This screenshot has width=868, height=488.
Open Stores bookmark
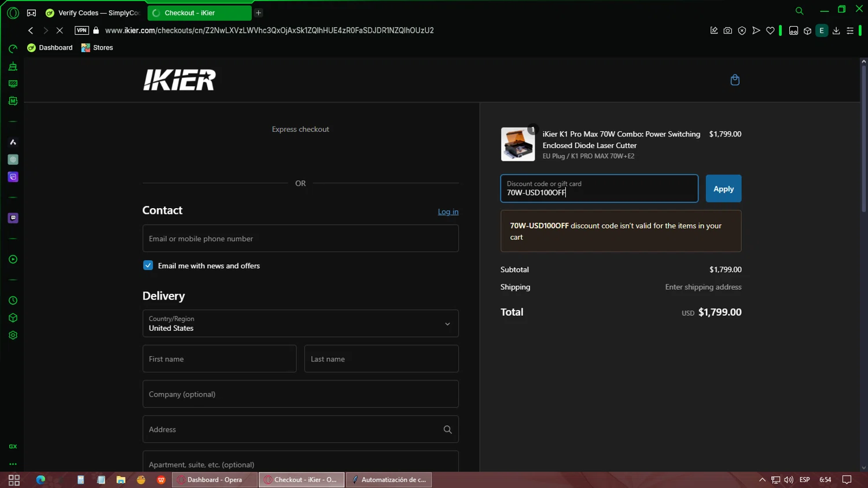coord(97,47)
